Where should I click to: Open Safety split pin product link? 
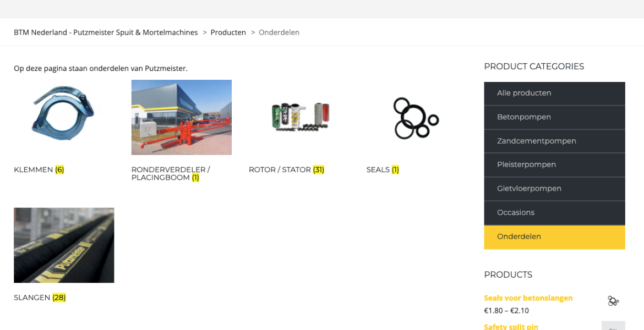(511, 327)
